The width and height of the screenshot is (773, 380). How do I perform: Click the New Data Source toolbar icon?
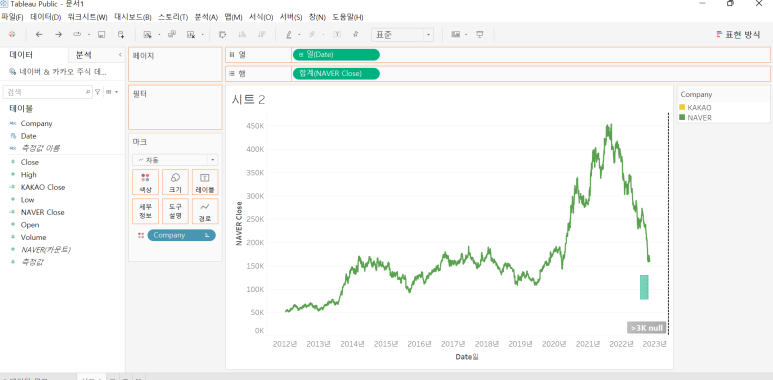[121, 35]
